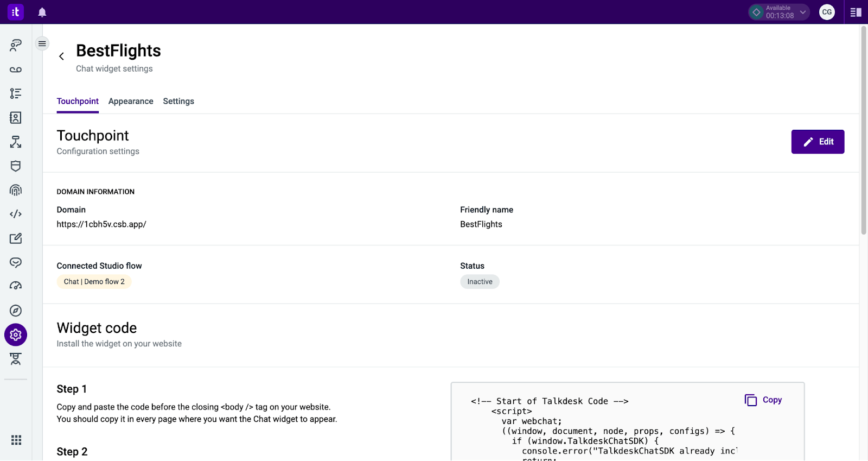
Task: Open the fingerprint identity icon
Action: (x=16, y=190)
